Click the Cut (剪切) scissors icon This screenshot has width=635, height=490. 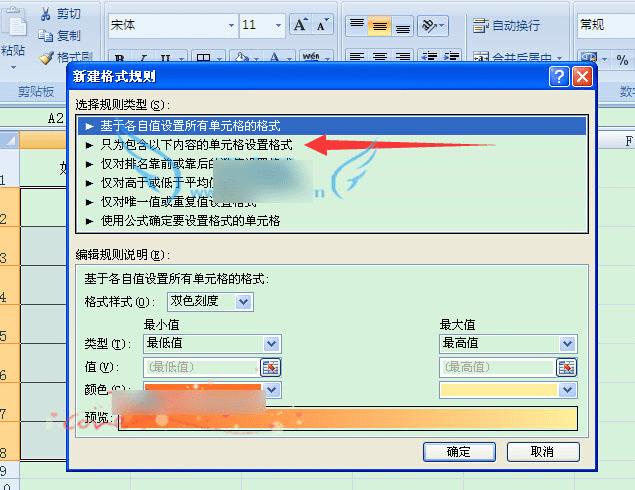point(45,14)
